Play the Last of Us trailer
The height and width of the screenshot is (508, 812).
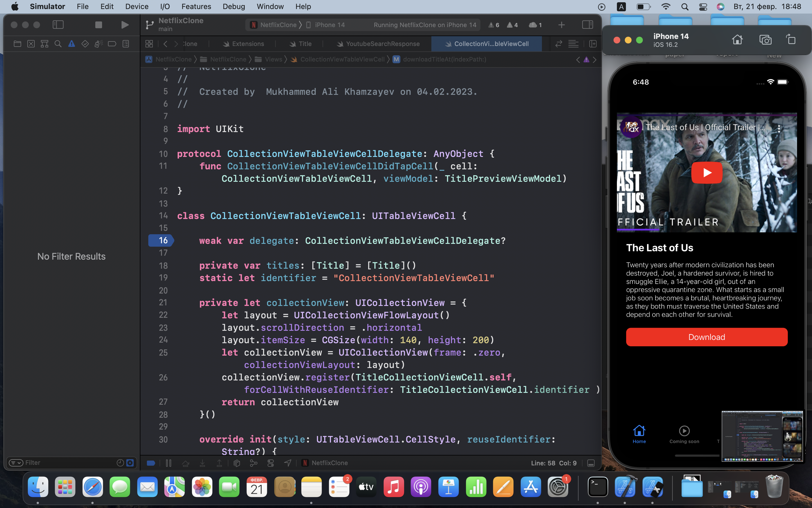(707, 173)
